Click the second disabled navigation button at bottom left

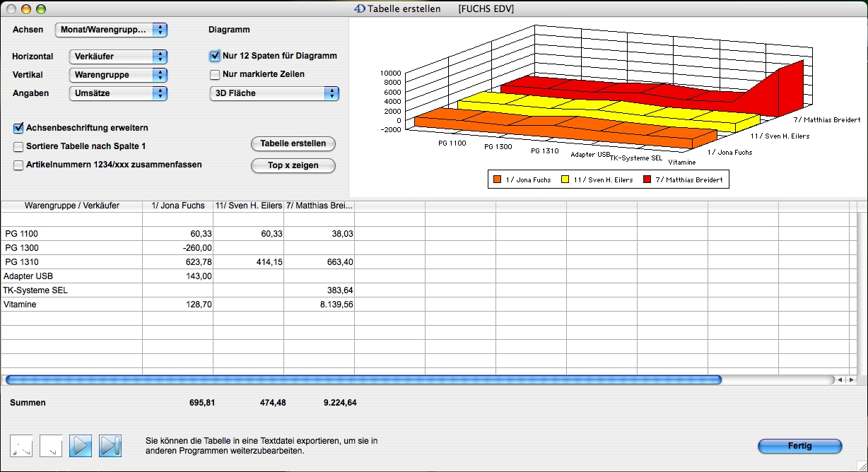pyautogui.click(x=51, y=446)
